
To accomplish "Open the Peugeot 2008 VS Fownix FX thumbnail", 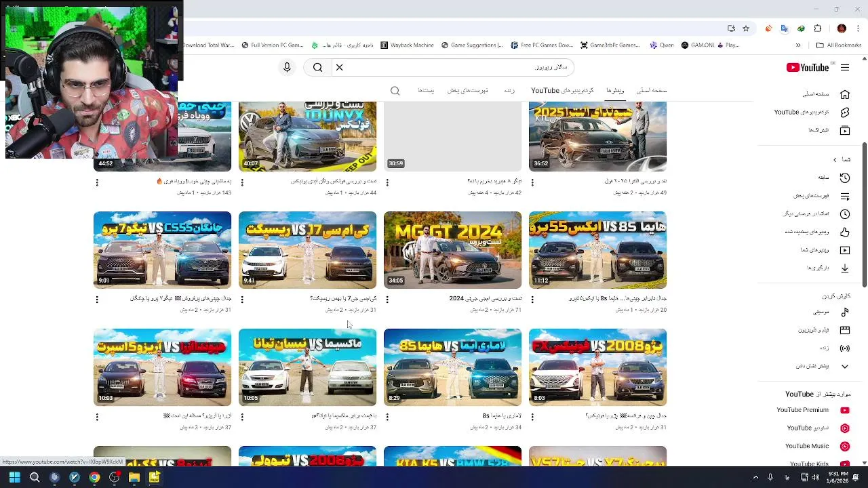I will [x=597, y=367].
